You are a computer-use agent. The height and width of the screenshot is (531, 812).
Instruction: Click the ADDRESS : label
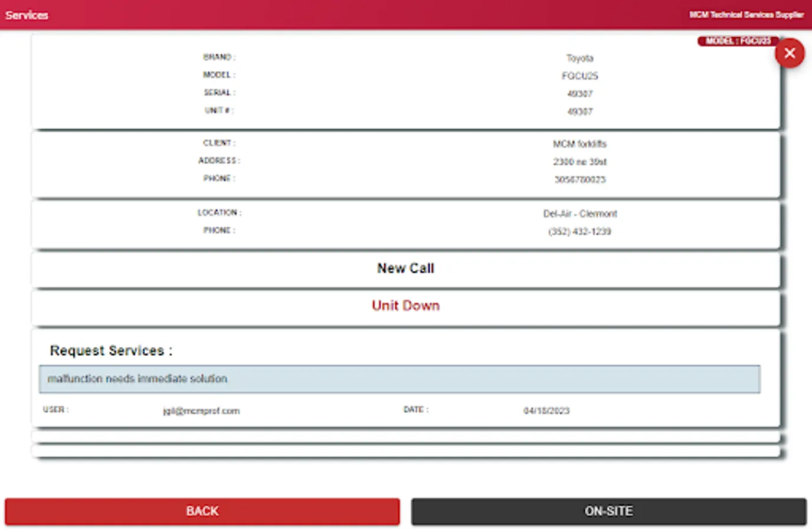219,160
